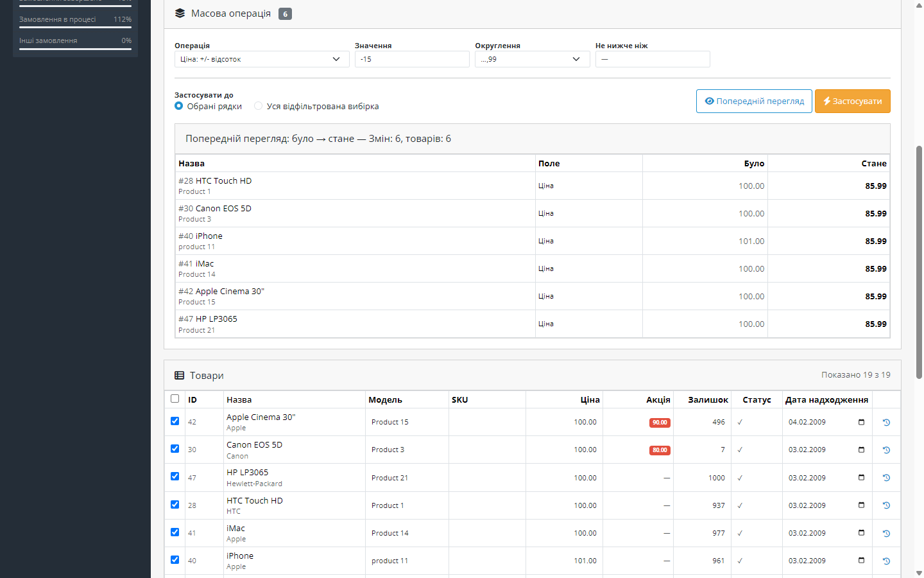Select the Обрані рядки radio option

[179, 106]
